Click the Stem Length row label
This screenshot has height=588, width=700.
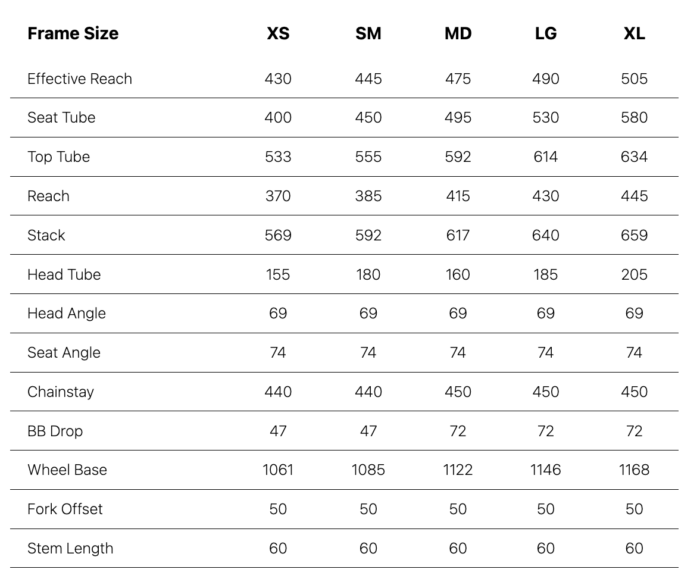click(x=70, y=548)
